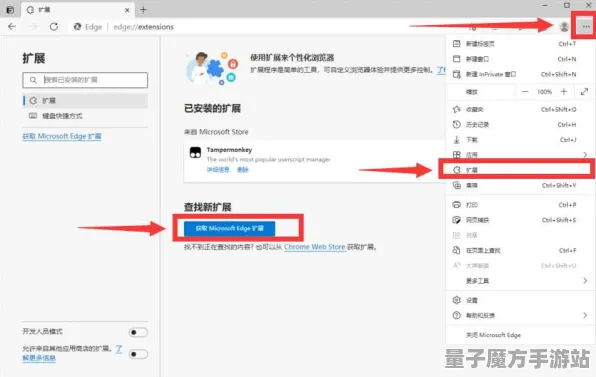Click the 已安装的扩展 heading

(212, 108)
